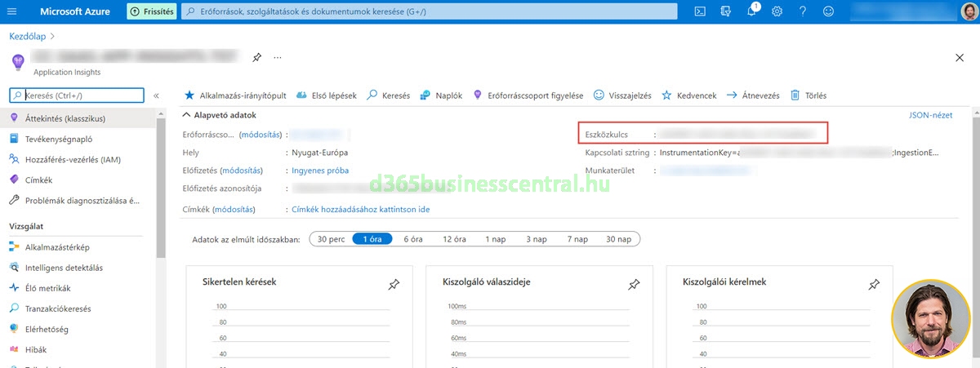The image size is (980, 368).
Task: Collapse the Alapvető adatok section
Action: (x=187, y=115)
